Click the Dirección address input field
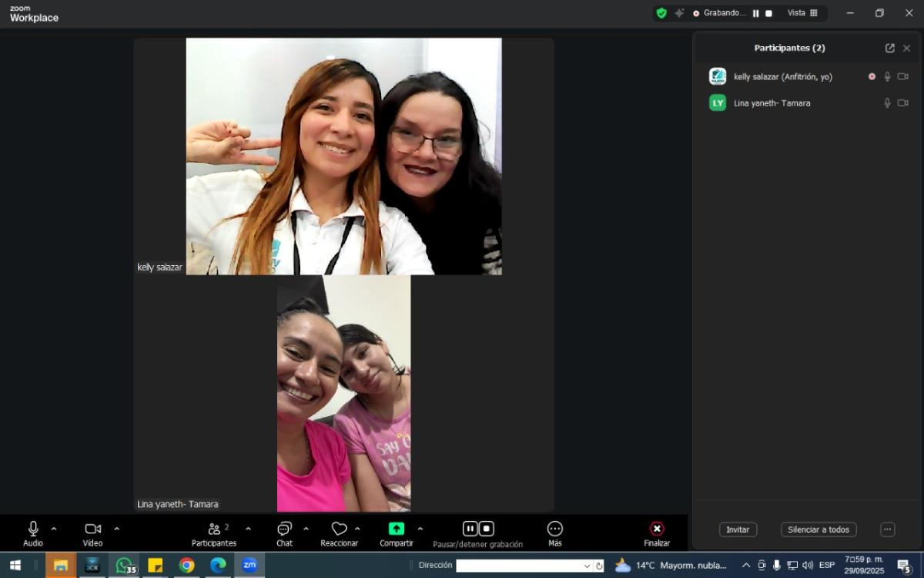Image resolution: width=924 pixels, height=578 pixels. tap(518, 566)
